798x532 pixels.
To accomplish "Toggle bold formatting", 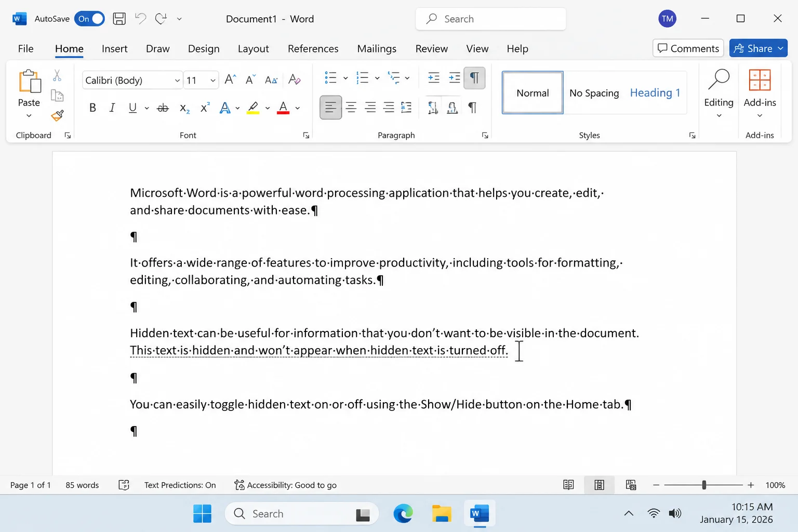I will 92,108.
